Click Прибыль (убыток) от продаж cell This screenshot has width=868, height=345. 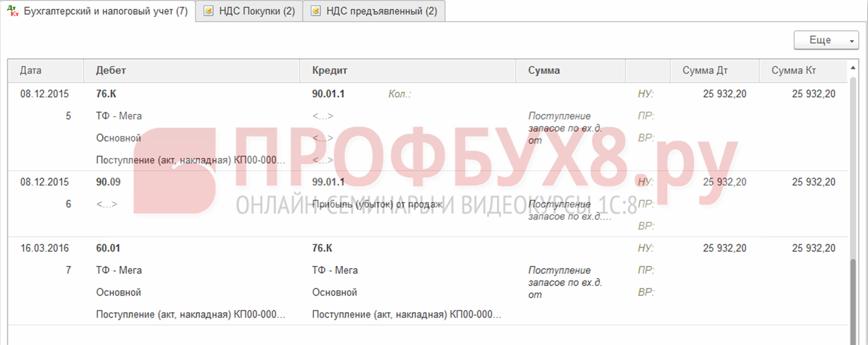point(377,204)
